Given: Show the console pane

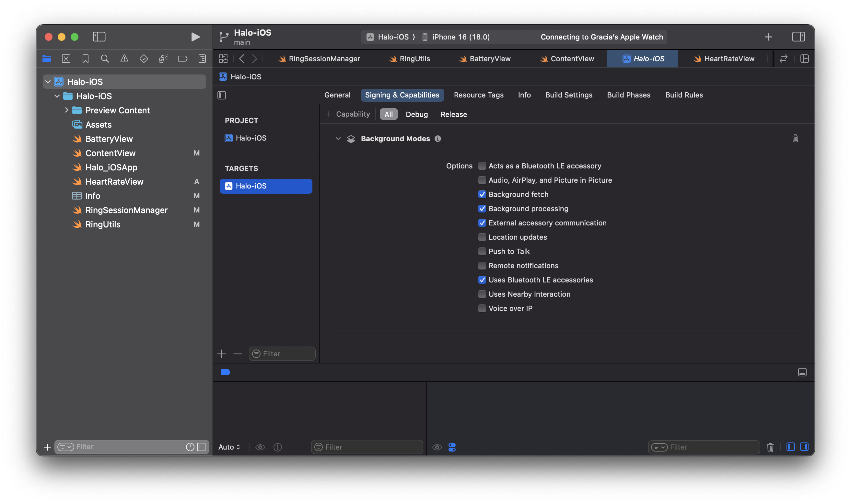Looking at the screenshot, I should 804,447.
